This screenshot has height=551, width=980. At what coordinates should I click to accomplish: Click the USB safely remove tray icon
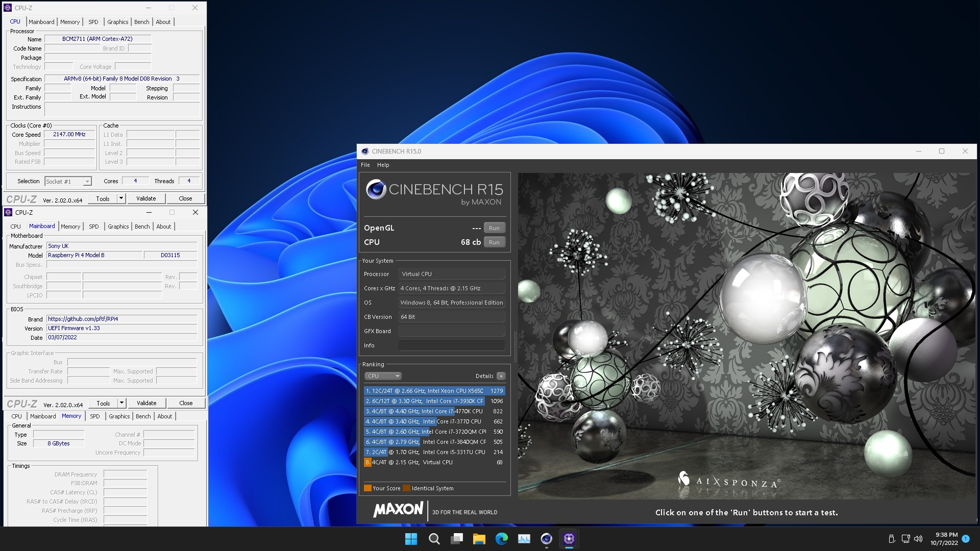click(892, 539)
